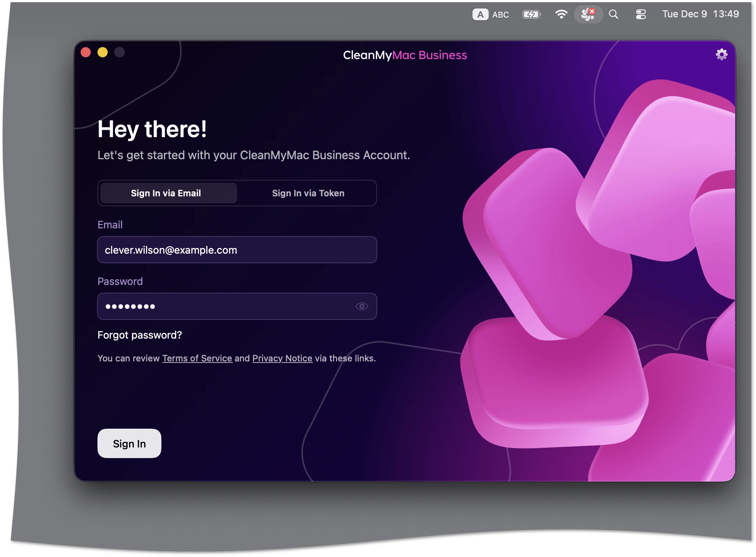
Task: Focus the Email input field
Action: (x=237, y=250)
